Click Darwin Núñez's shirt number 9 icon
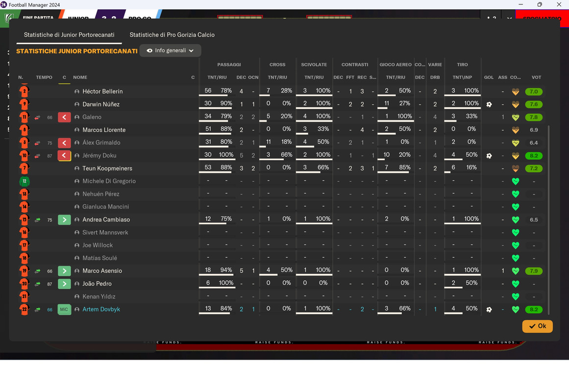569x392 pixels. (25, 104)
